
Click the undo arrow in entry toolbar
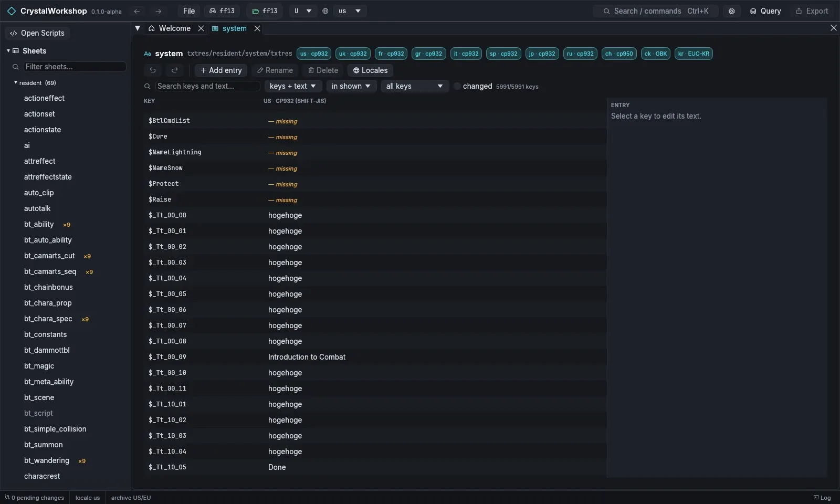(x=153, y=70)
